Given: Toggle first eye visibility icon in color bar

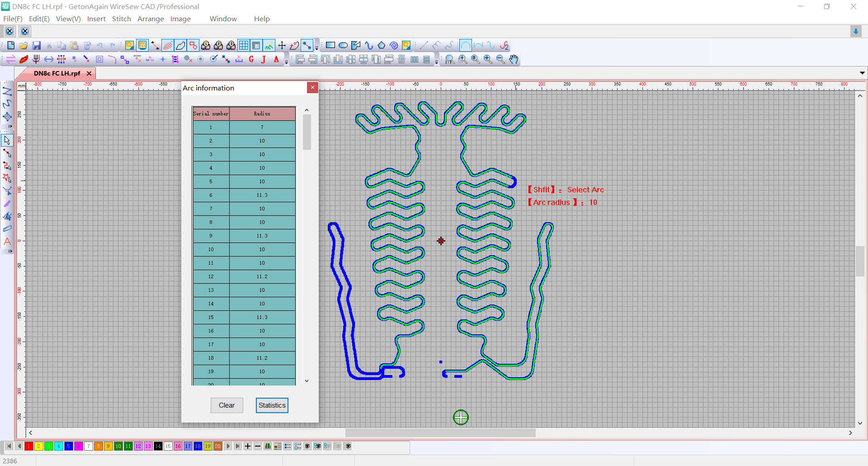Looking at the screenshot, I should pos(307,447).
